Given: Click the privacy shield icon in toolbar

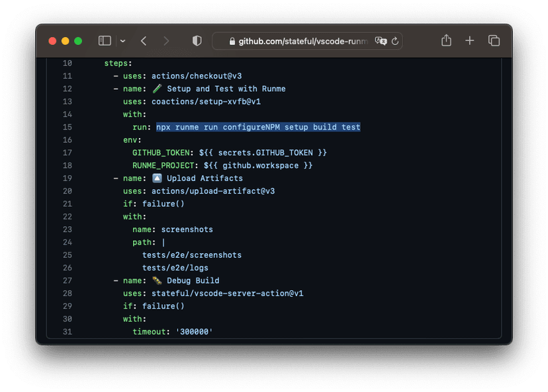Looking at the screenshot, I should click(x=197, y=40).
